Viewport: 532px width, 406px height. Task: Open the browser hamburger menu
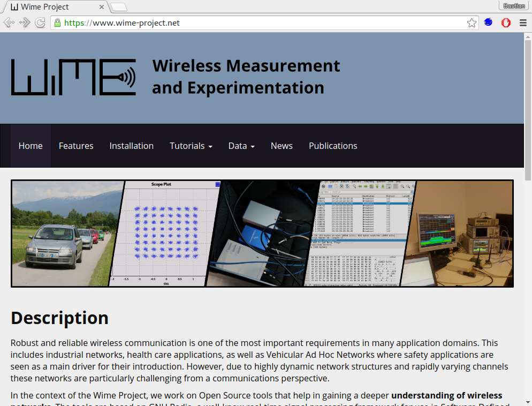pyautogui.click(x=523, y=23)
